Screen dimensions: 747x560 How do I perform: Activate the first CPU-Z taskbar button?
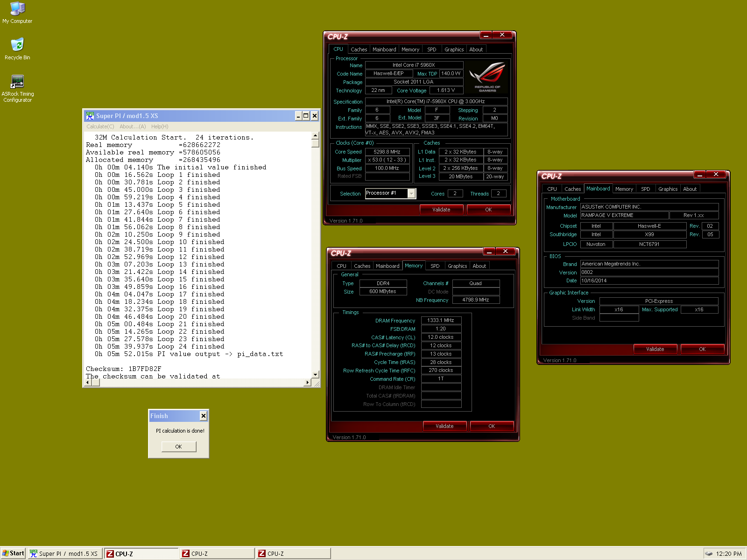pos(141,553)
